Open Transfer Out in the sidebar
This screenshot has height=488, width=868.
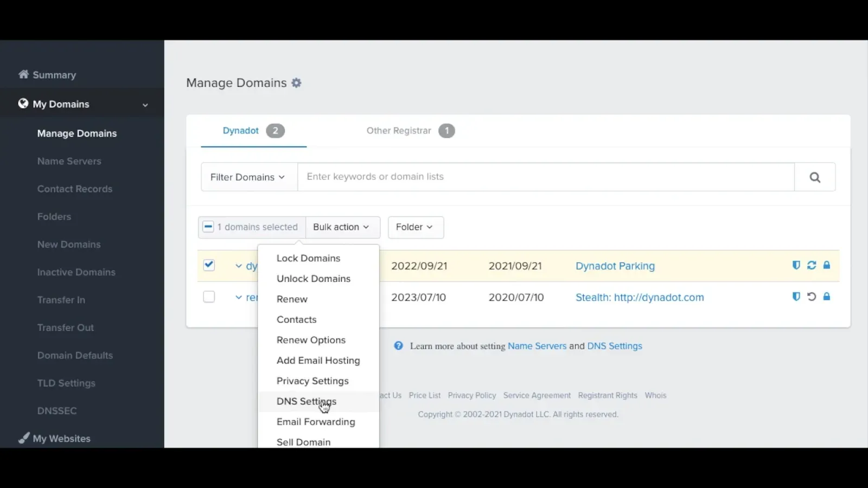coord(66,328)
